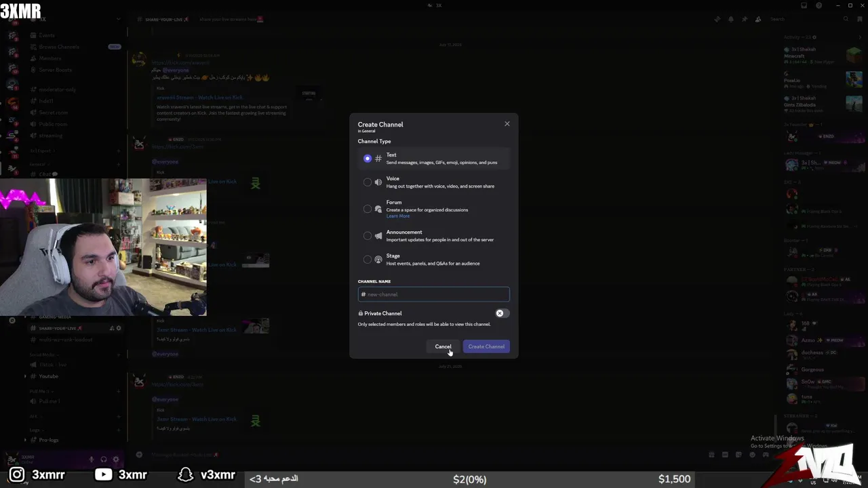Viewport: 868px width, 488px height.
Task: Open User Settings gear icon
Action: click(116, 460)
